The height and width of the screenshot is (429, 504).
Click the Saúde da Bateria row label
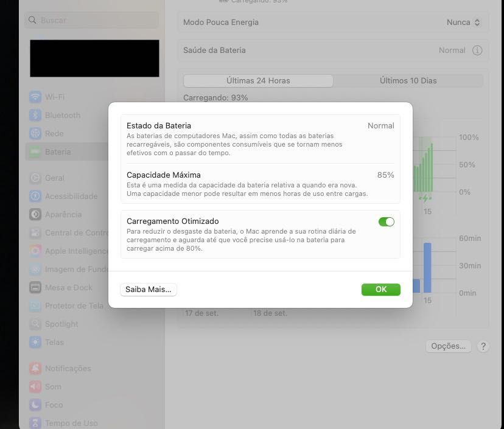tap(214, 51)
